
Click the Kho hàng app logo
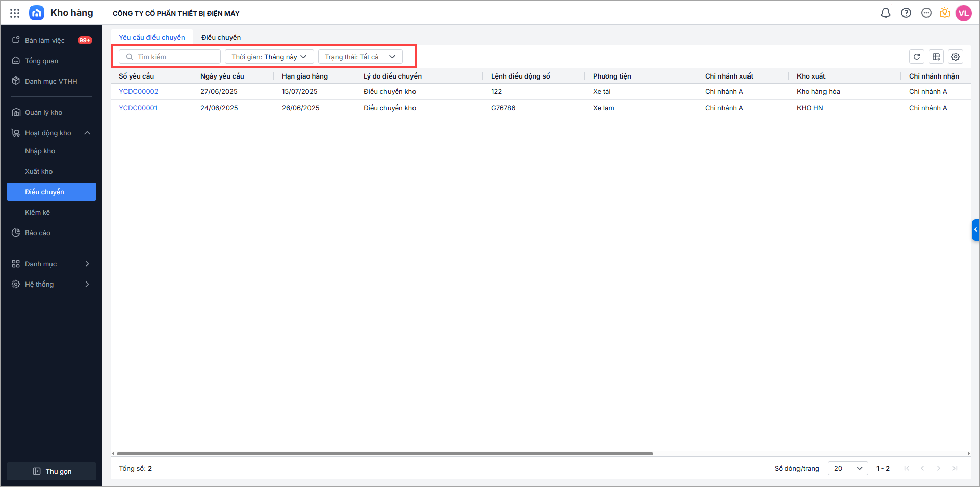pyautogui.click(x=37, y=13)
